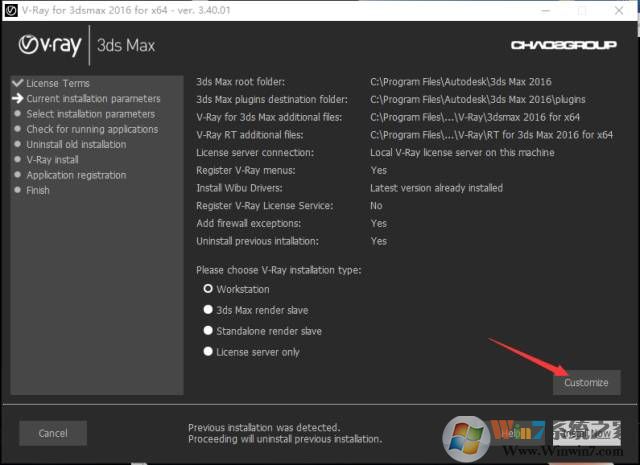
Task: Click the current step arrow icon
Action: (x=17, y=99)
